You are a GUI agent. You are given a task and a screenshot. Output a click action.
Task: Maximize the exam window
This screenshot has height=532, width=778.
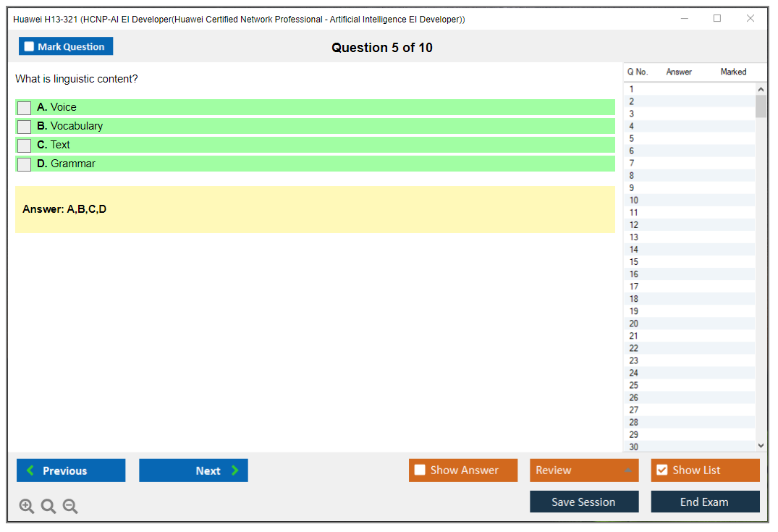pos(717,19)
